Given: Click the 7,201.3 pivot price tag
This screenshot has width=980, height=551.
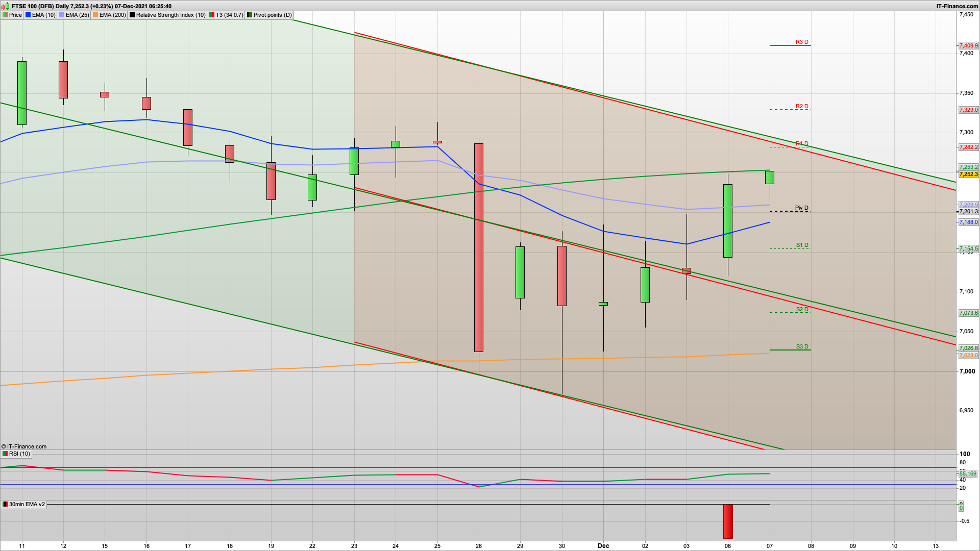Looking at the screenshot, I should click(968, 211).
